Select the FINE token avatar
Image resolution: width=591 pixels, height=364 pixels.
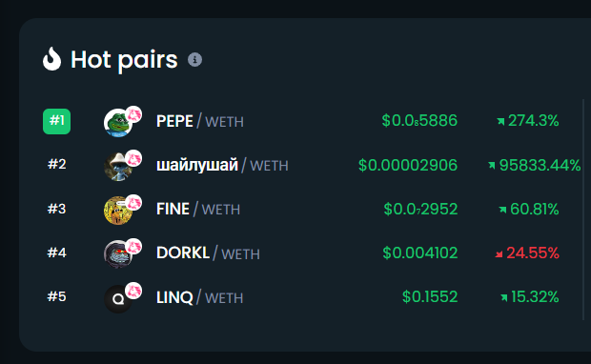coord(118,211)
